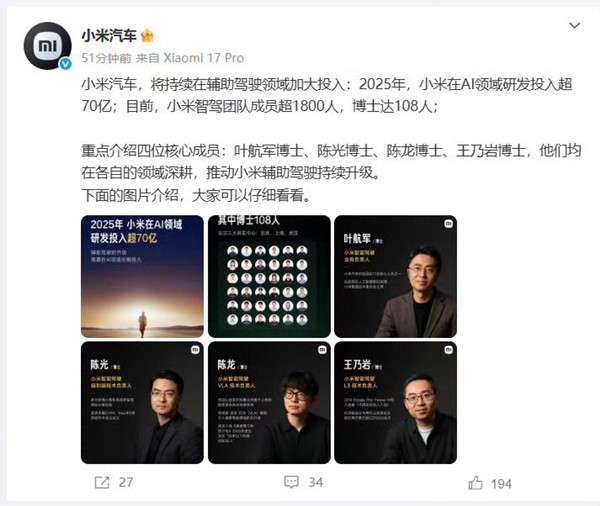Open the 叶航军 profile image
600x506 pixels.
396,276
